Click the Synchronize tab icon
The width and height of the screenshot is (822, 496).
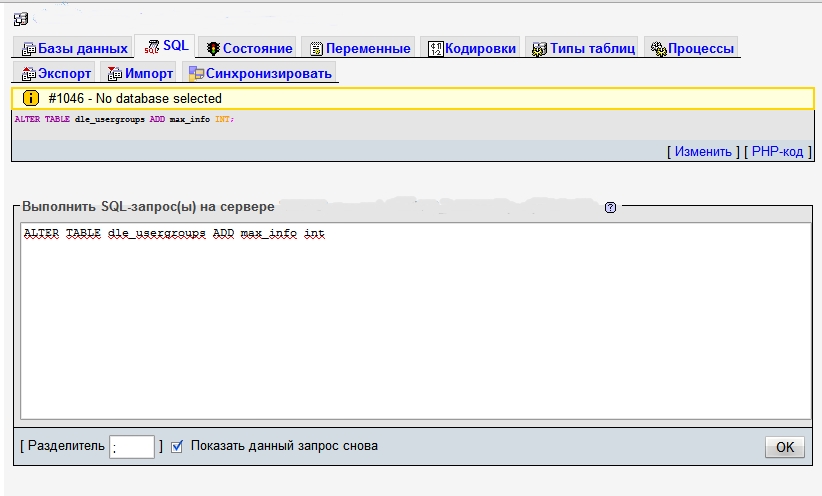[196, 74]
